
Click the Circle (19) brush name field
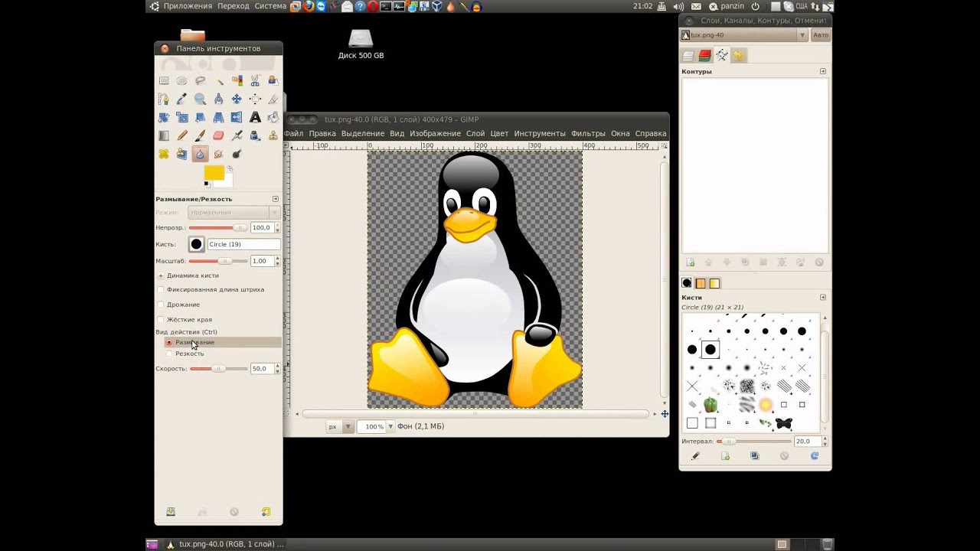pyautogui.click(x=243, y=244)
